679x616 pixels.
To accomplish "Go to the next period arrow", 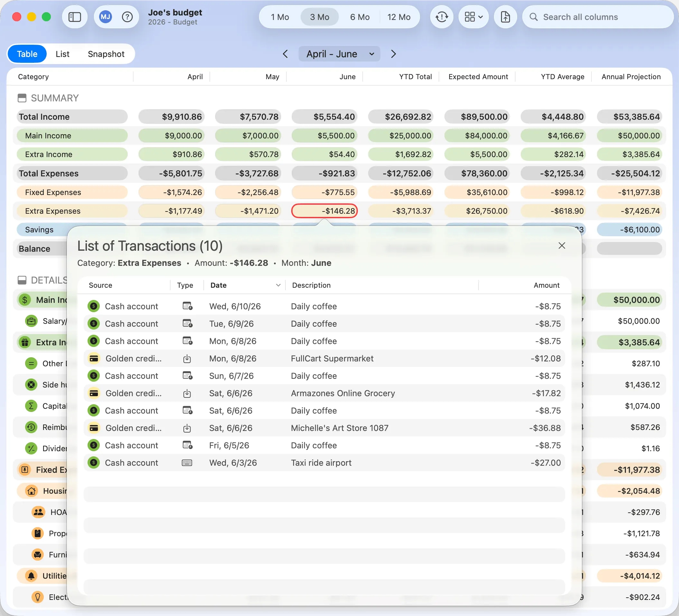I will [393, 54].
